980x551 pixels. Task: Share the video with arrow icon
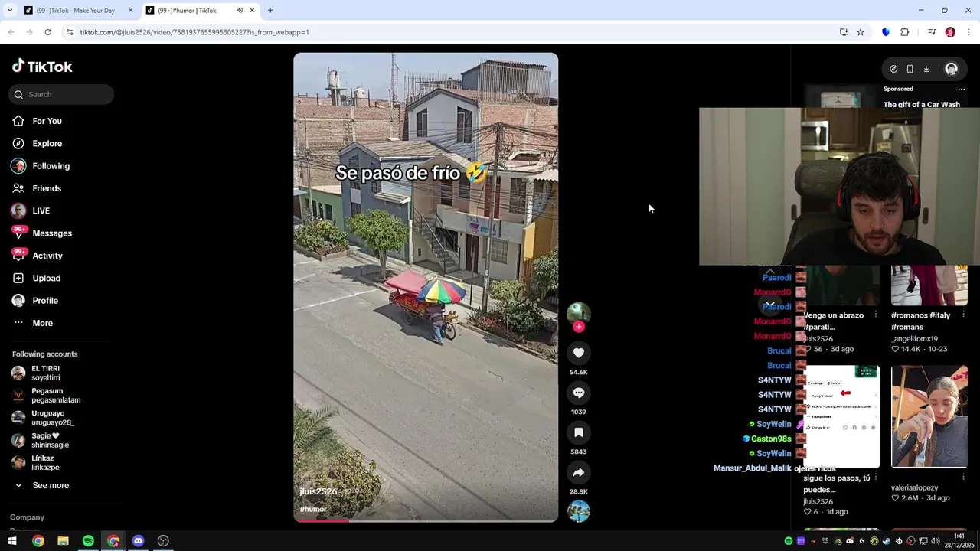coord(579,472)
